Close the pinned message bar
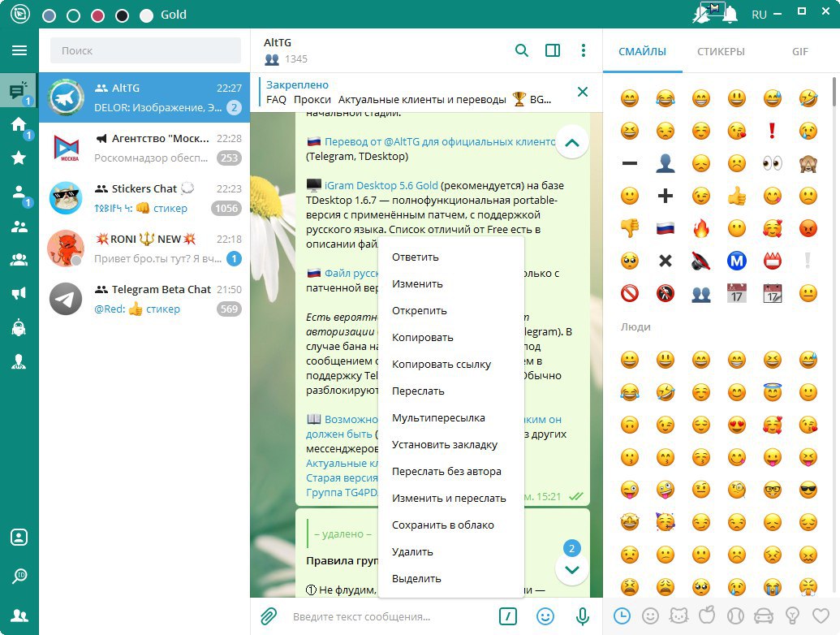The image size is (840, 635). pyautogui.click(x=583, y=92)
